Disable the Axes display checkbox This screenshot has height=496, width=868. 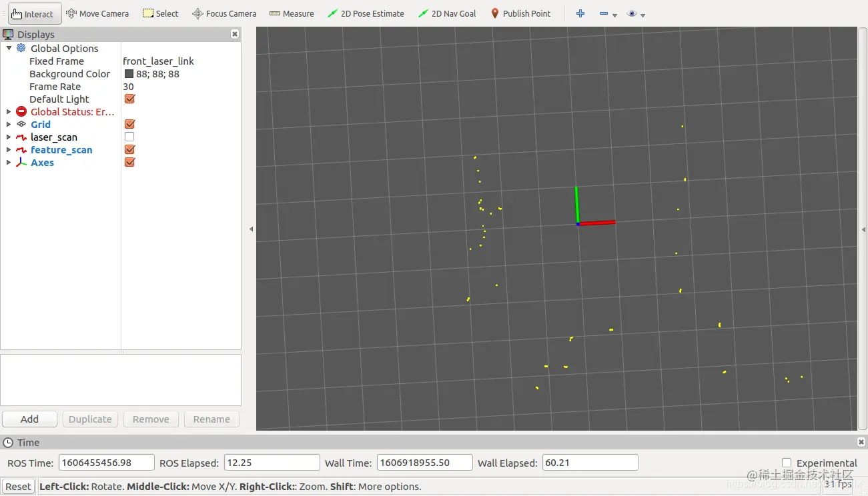click(129, 162)
